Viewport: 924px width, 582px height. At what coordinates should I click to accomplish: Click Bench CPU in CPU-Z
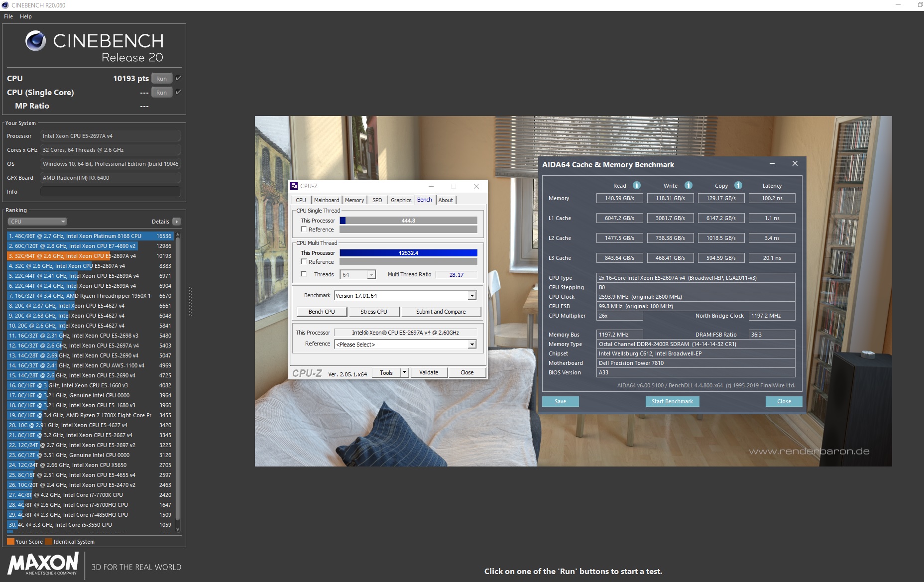322,312
